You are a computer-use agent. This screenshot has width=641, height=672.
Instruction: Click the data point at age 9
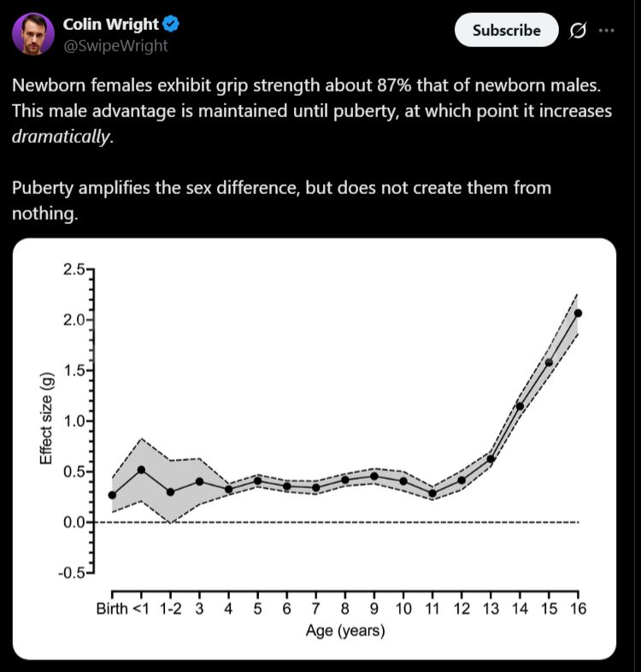pyautogui.click(x=374, y=476)
